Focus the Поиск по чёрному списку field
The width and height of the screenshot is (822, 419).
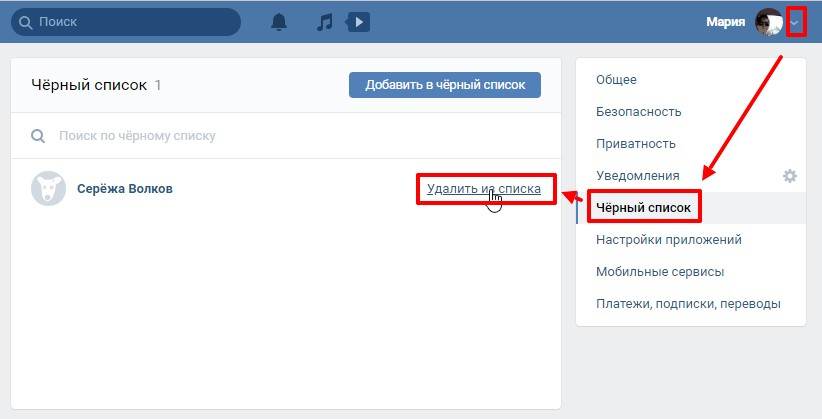click(286, 136)
